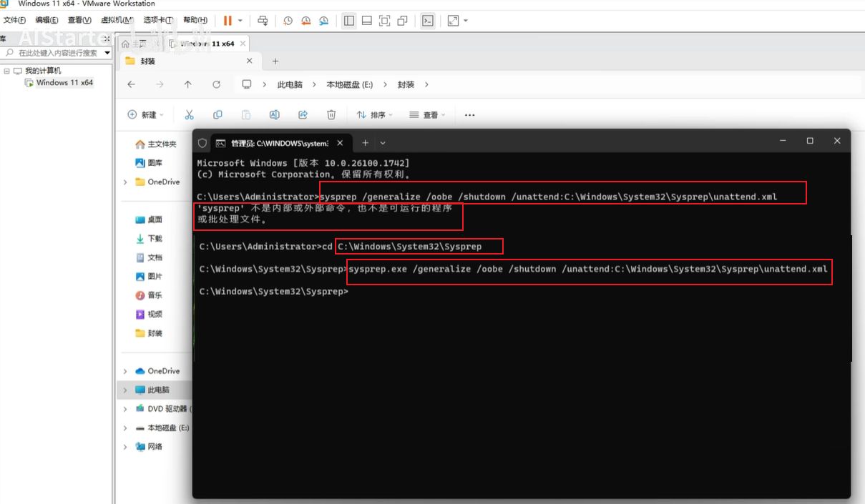Image resolution: width=865 pixels, height=504 pixels.
Task: Toggle the VMware library sidebar view
Action: [349, 21]
